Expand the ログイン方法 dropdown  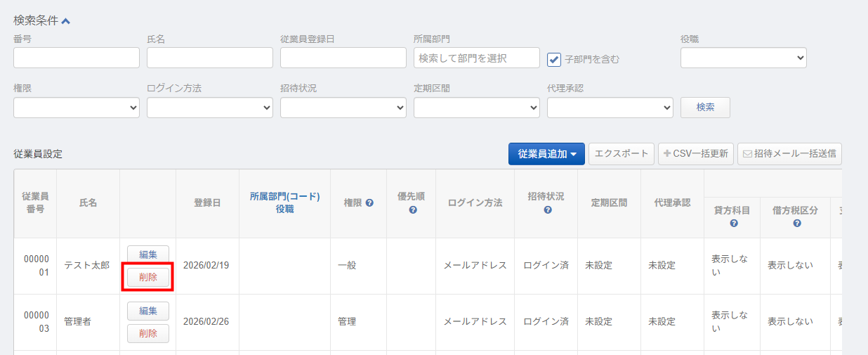click(x=209, y=108)
